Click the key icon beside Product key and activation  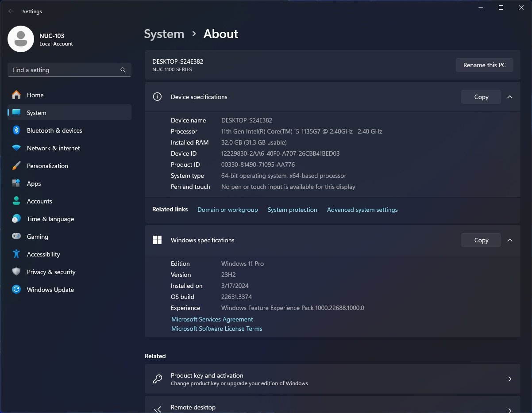point(157,379)
